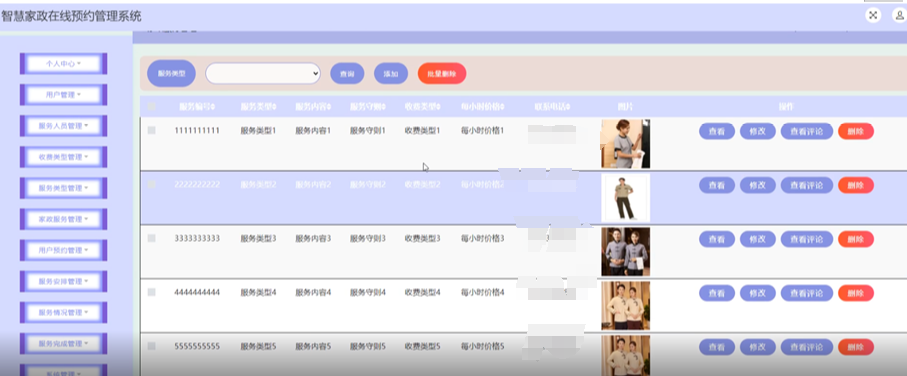Sort the table by 服务内容 column
The height and width of the screenshot is (376, 907).
pos(314,107)
